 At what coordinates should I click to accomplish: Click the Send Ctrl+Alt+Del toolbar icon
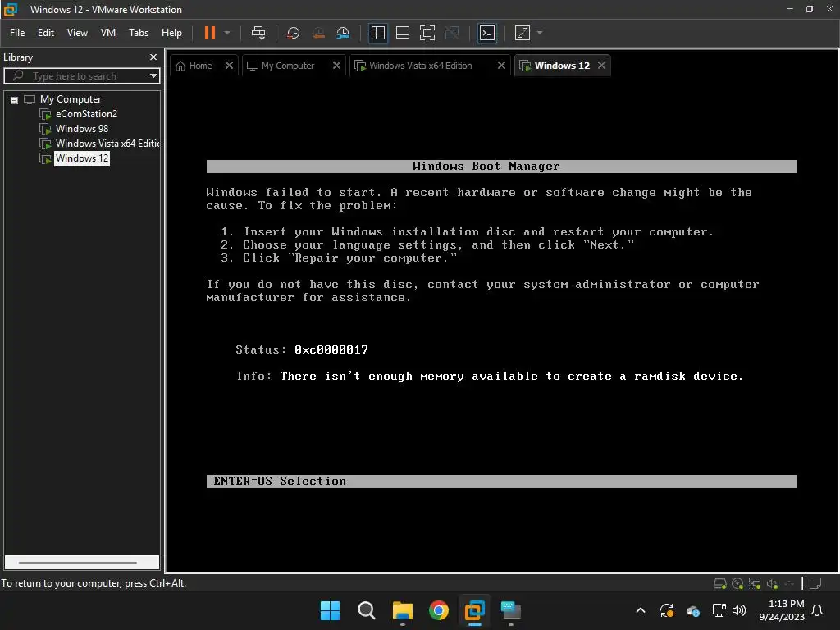258,33
